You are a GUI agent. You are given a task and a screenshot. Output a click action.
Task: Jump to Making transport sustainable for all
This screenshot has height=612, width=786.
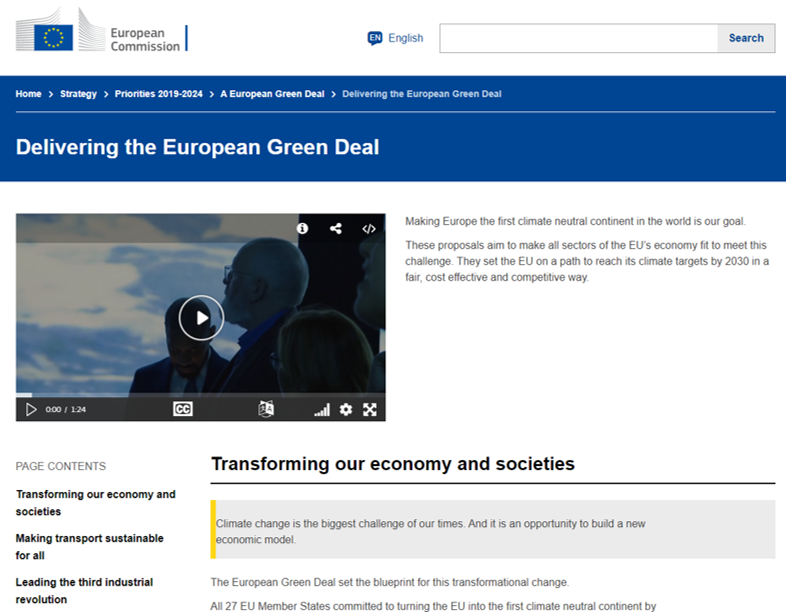89,547
